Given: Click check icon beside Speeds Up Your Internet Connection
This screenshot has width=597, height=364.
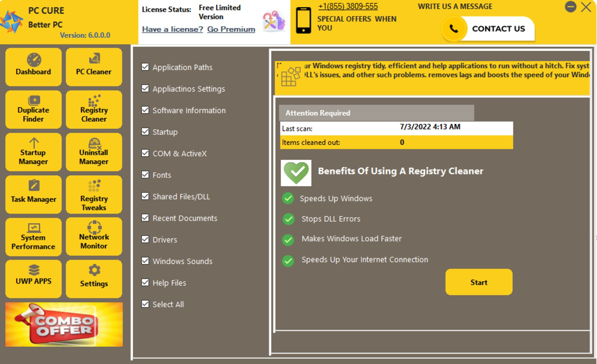Looking at the screenshot, I should 288,261.
